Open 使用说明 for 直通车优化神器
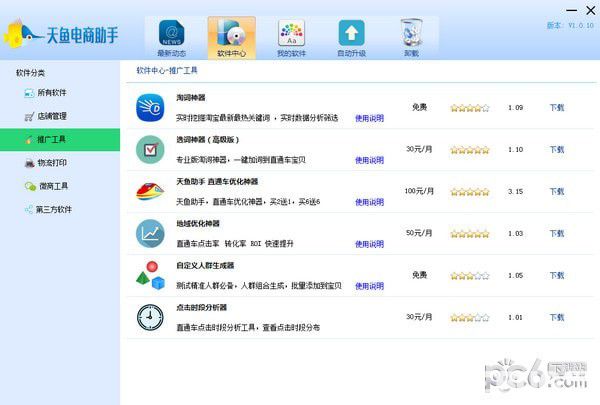 pos(369,202)
